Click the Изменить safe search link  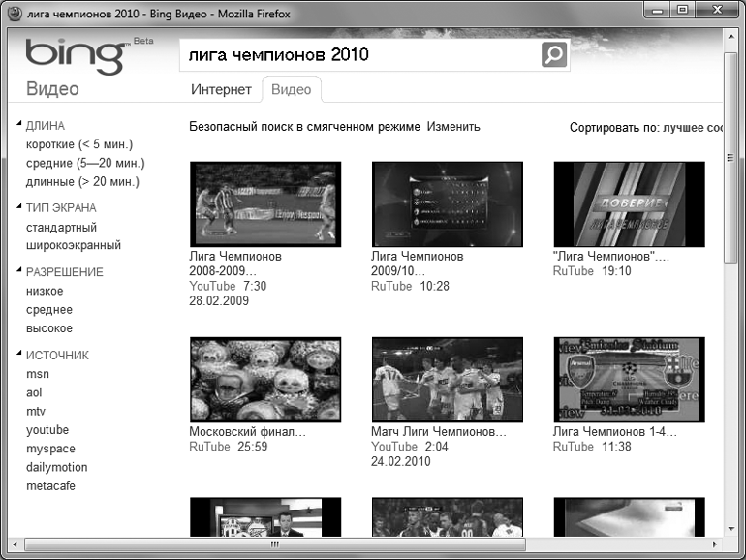pyautogui.click(x=453, y=127)
